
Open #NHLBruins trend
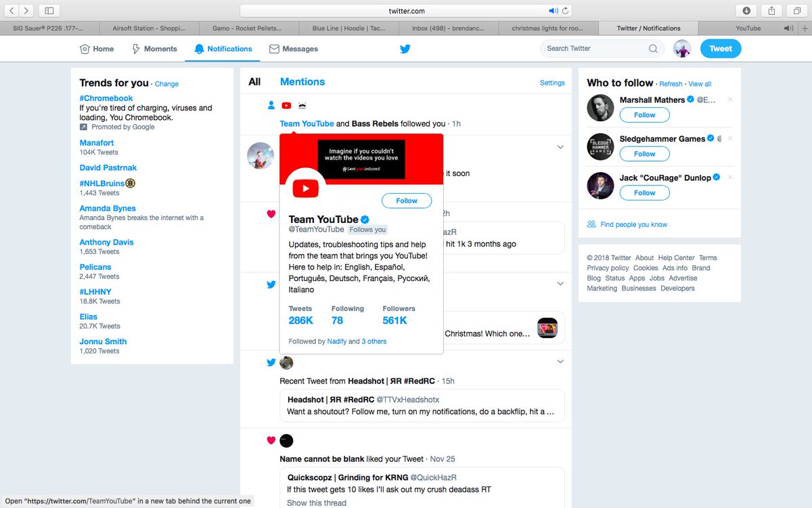[x=102, y=184]
